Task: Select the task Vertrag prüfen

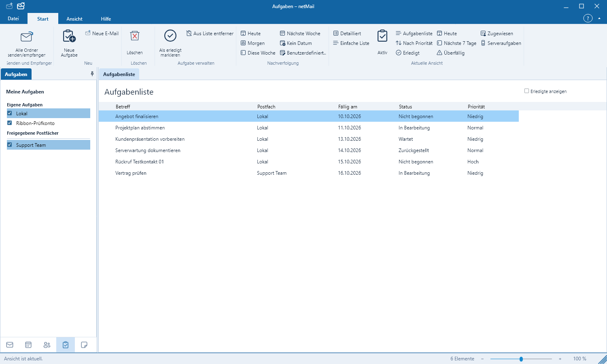Action: click(x=309, y=173)
